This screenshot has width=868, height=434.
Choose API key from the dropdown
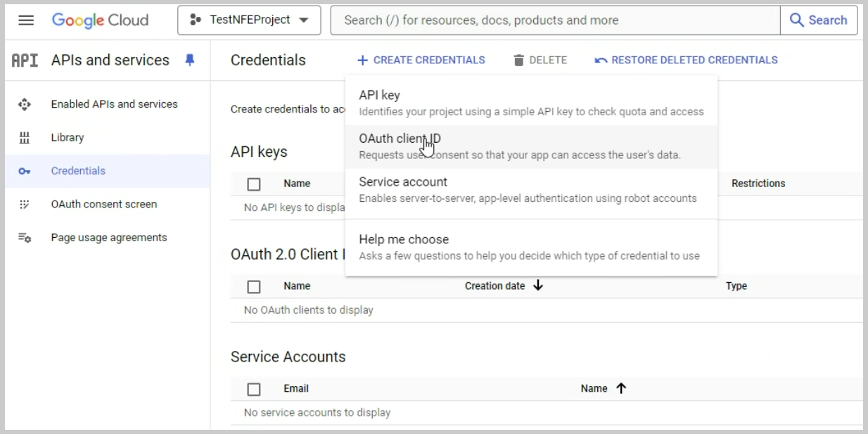point(531,103)
